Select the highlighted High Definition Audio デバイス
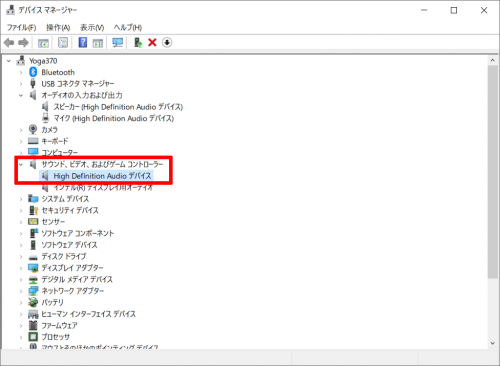Image resolution: width=500 pixels, height=366 pixels. click(x=102, y=176)
